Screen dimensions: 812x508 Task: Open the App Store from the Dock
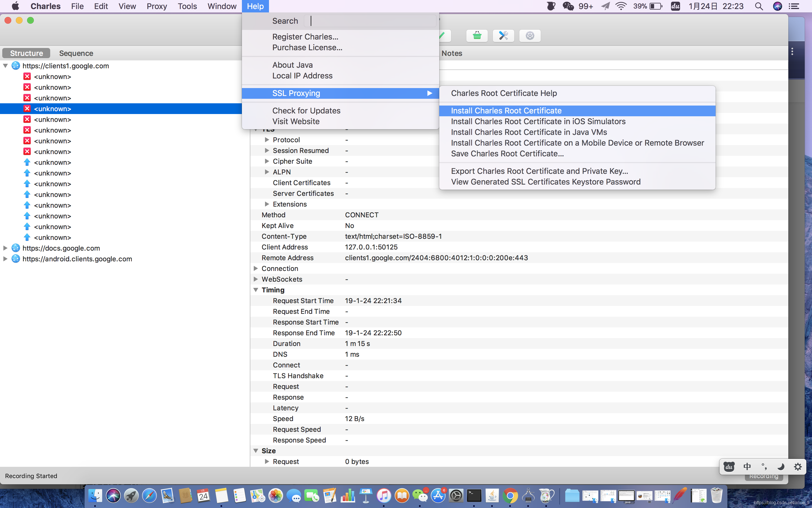(x=438, y=496)
